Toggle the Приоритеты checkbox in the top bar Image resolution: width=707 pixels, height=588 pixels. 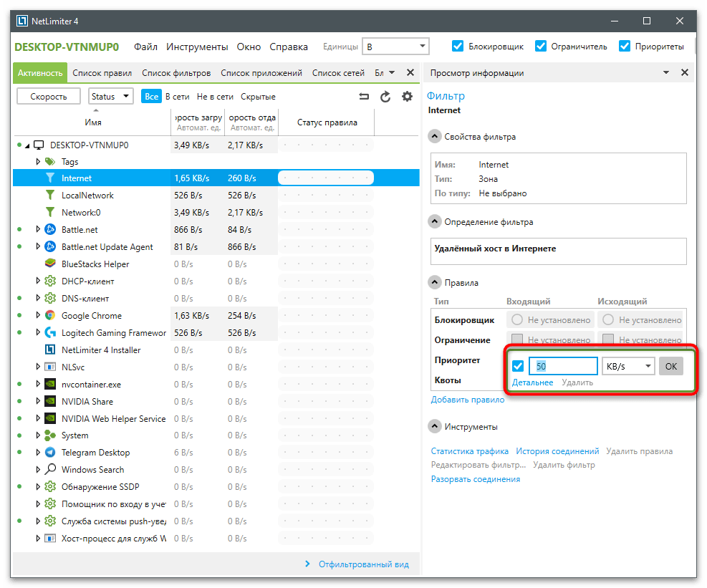tap(625, 46)
